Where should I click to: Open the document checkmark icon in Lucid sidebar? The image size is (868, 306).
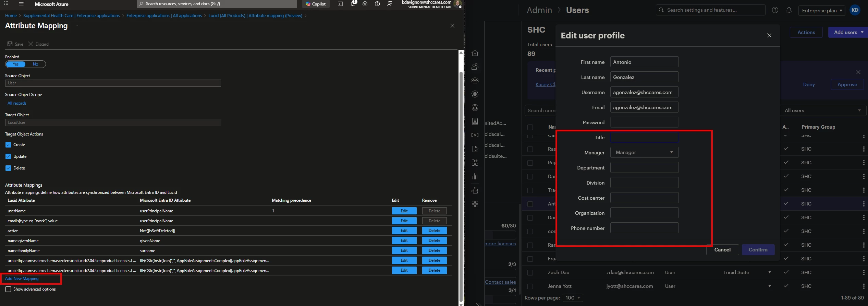(x=475, y=149)
